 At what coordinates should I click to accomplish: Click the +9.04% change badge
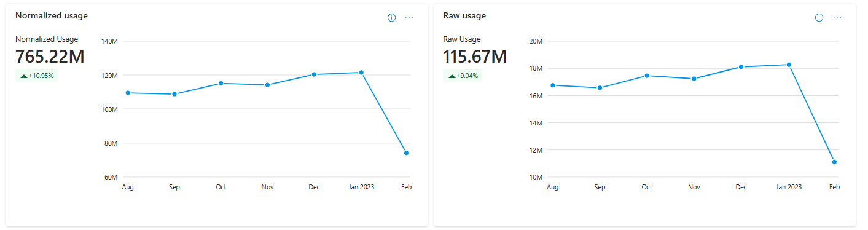463,76
